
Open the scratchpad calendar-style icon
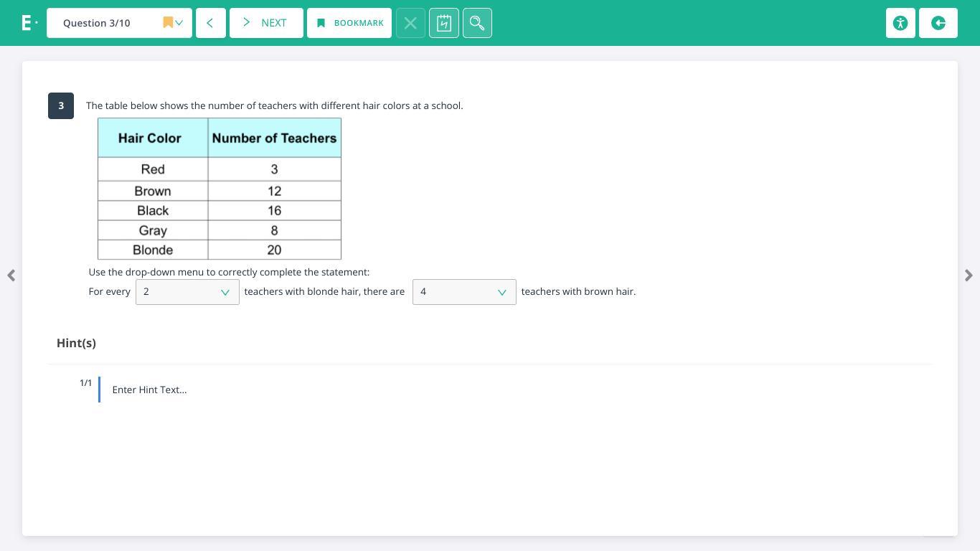click(444, 23)
